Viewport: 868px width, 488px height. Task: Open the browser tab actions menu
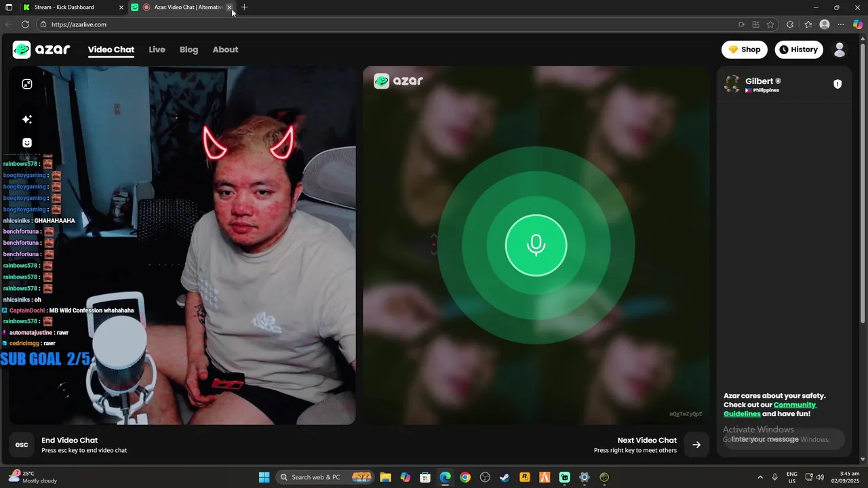coord(9,7)
